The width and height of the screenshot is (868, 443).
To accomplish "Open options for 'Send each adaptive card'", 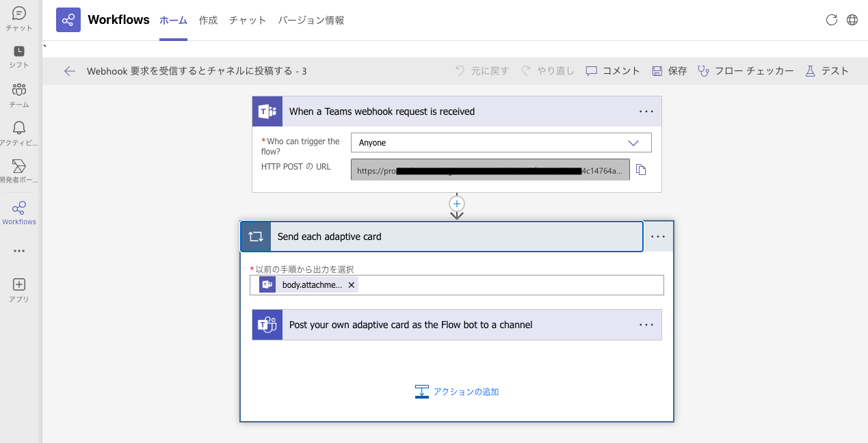I will tap(657, 236).
